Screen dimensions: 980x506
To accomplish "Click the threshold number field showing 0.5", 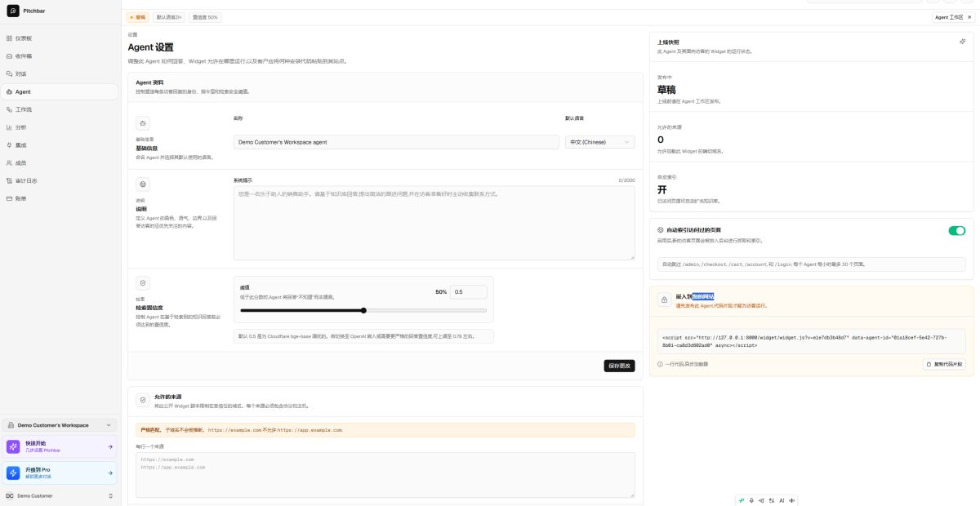I will tap(468, 291).
